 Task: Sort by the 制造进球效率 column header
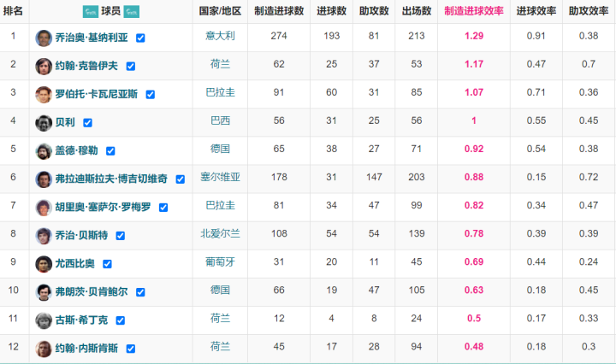point(473,11)
